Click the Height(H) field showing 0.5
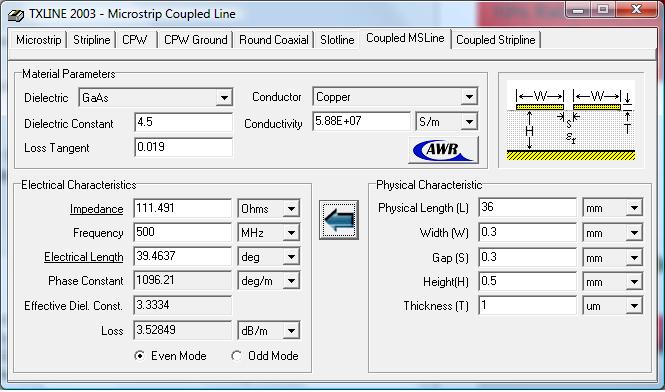Screen dimensions: 665x392 coord(528,281)
